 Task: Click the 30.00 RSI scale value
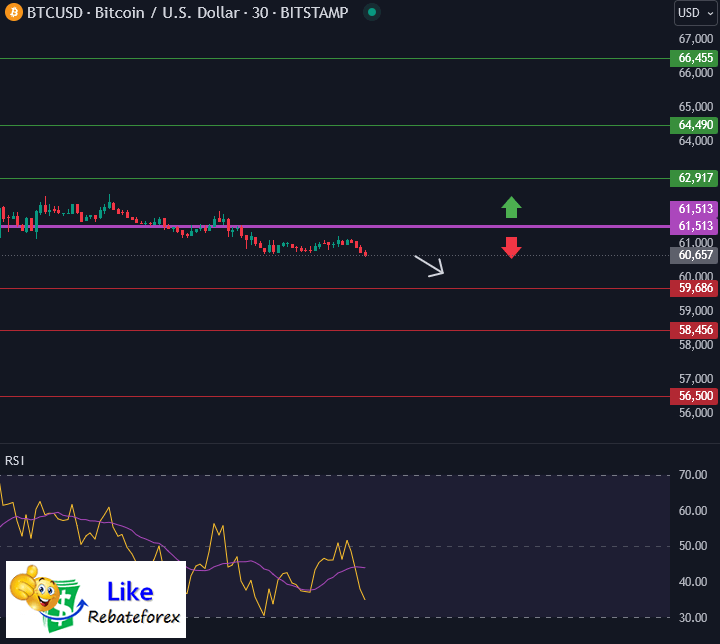[693, 617]
